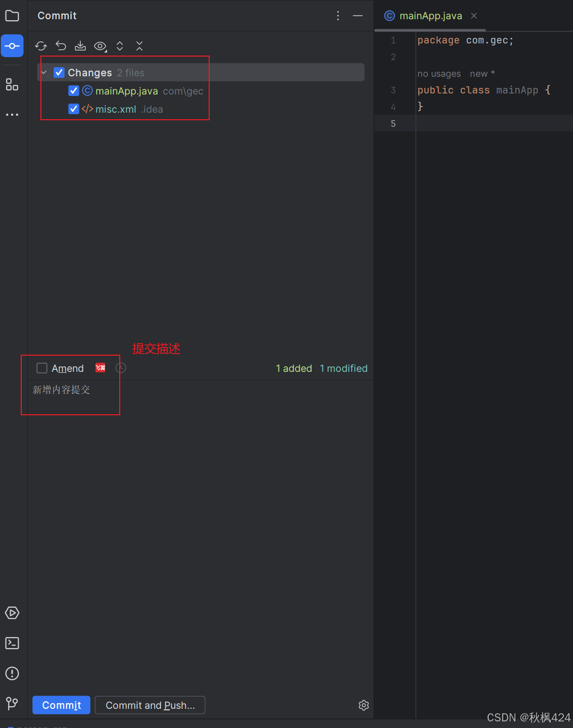
Task: Collapse the Changes tree node
Action: pyautogui.click(x=43, y=72)
